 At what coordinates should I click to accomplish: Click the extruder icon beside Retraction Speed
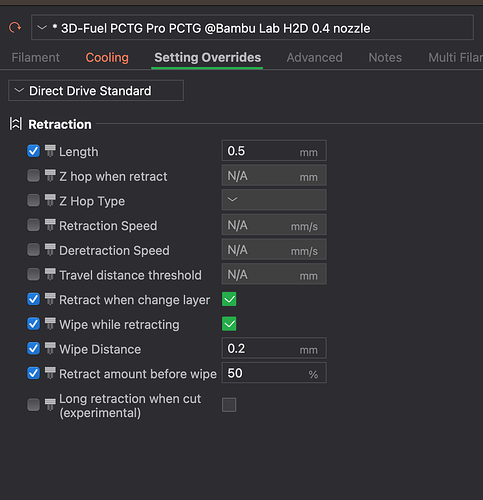(50, 225)
